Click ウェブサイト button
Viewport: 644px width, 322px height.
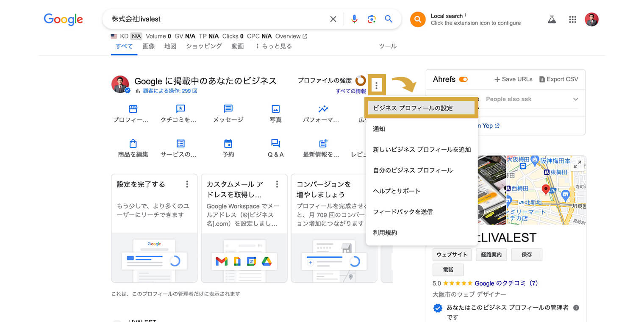tap(452, 255)
